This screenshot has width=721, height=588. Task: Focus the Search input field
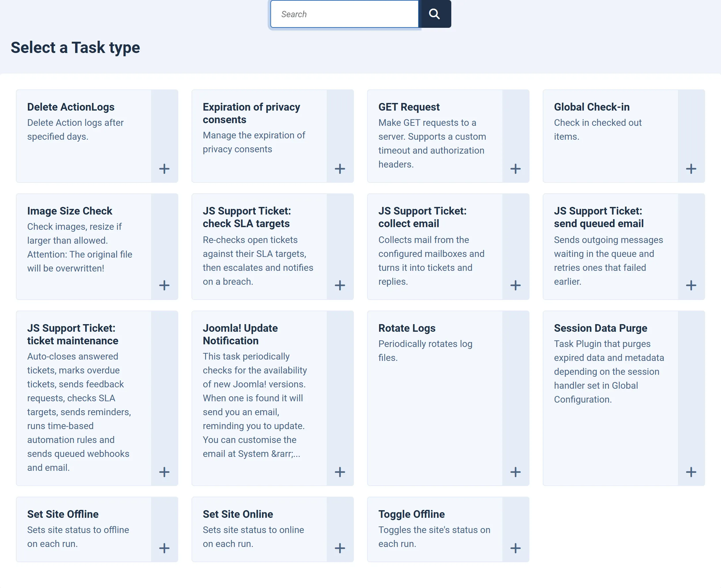click(x=344, y=14)
